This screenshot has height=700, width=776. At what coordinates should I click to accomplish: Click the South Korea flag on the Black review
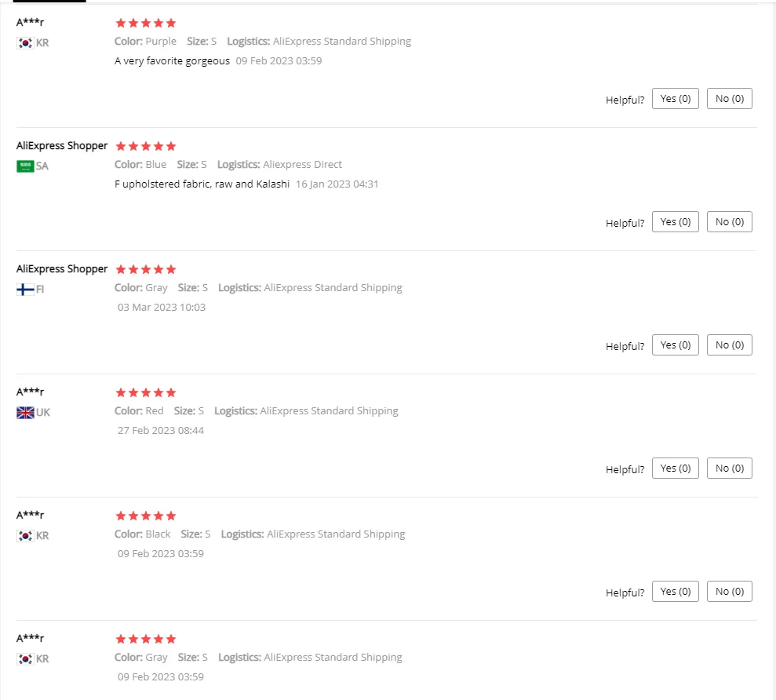click(x=25, y=536)
